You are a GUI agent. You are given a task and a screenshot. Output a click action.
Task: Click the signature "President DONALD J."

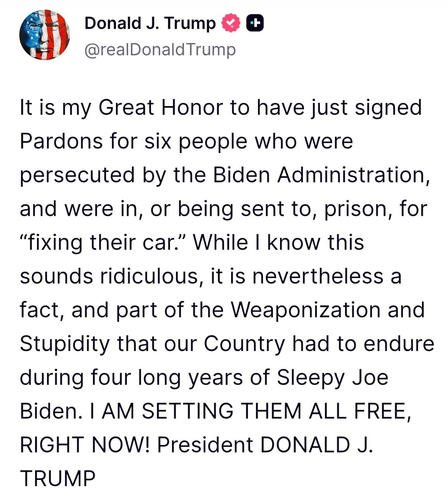click(265, 445)
